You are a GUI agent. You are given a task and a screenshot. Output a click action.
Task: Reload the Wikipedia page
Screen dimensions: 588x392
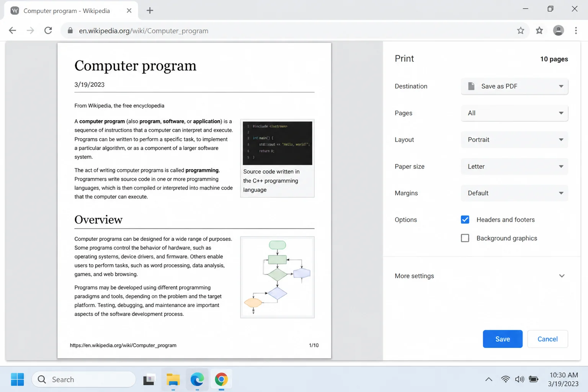click(48, 31)
